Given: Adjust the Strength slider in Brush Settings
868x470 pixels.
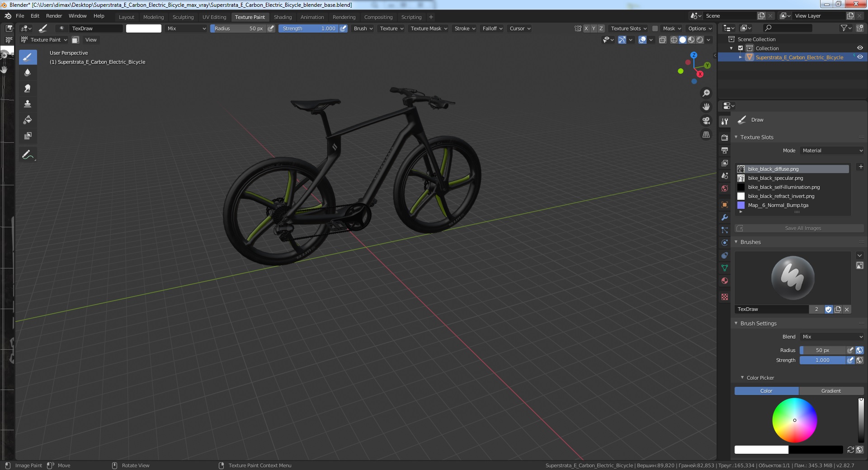Looking at the screenshot, I should pos(822,360).
